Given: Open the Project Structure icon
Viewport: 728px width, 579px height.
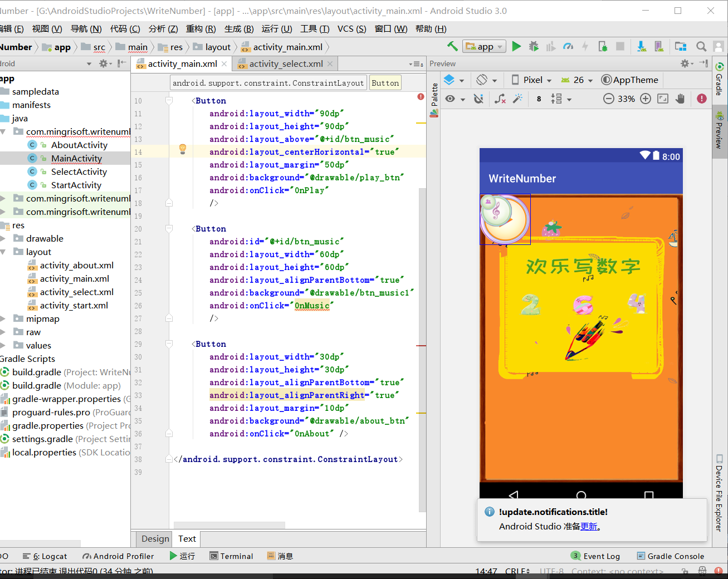Looking at the screenshot, I should (x=681, y=46).
